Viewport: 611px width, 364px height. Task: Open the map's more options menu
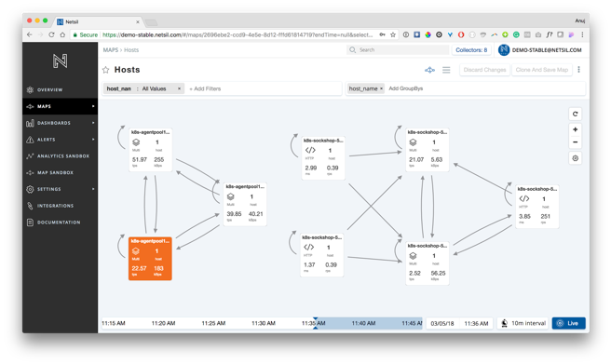[578, 69]
